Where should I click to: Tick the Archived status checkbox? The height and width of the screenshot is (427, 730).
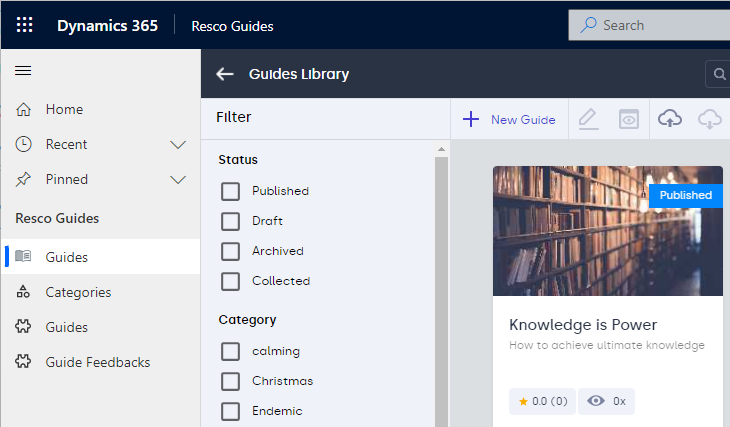(x=231, y=251)
